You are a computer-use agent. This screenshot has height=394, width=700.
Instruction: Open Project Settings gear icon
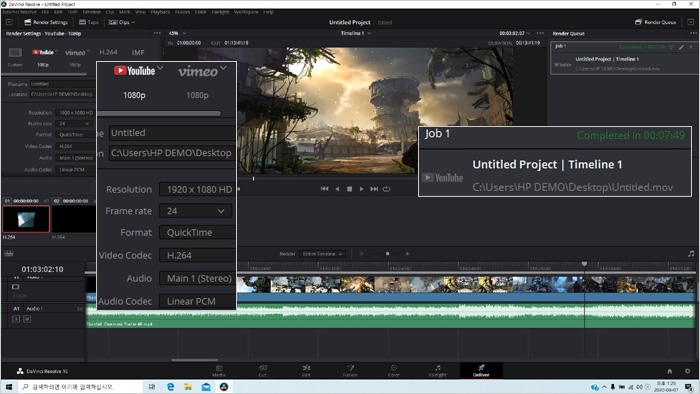coord(688,371)
